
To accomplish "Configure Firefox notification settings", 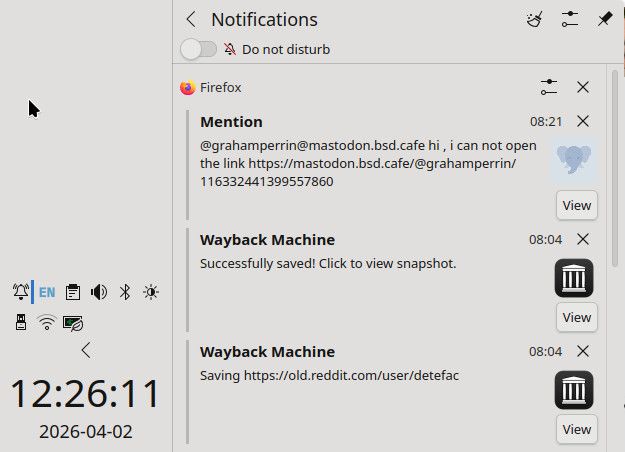I will (548, 87).
